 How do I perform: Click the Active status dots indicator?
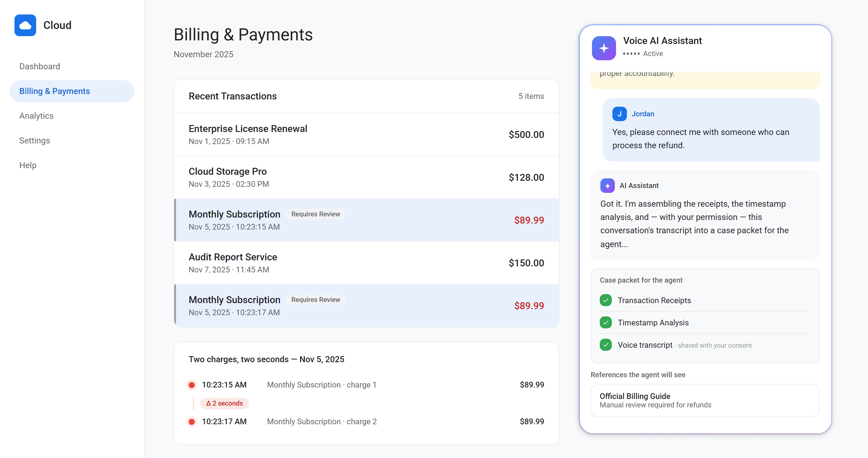click(x=631, y=54)
